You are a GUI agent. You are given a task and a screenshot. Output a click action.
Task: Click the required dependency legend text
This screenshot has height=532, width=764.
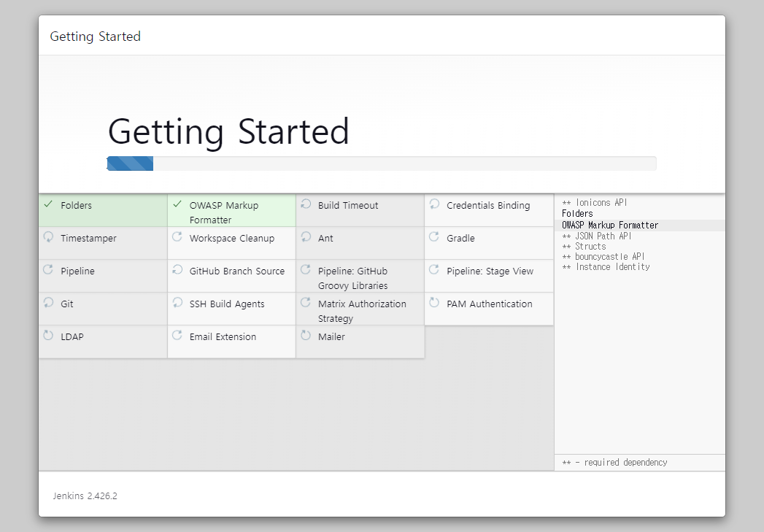point(614,463)
